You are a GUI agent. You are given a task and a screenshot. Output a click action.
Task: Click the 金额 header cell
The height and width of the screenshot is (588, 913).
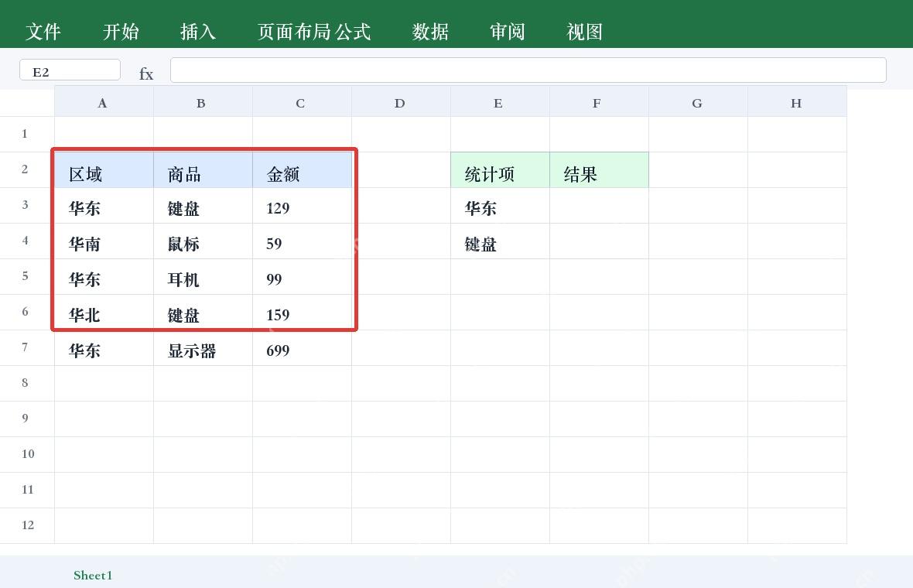coord(302,170)
